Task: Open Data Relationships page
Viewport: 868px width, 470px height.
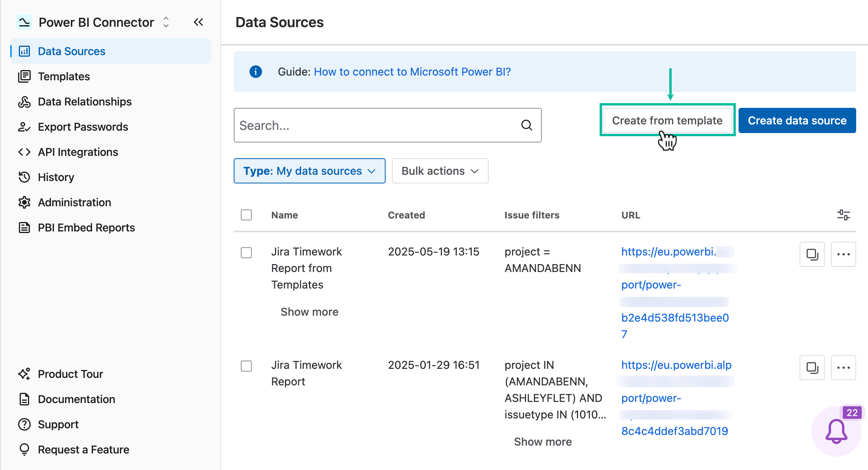Action: [x=111, y=102]
